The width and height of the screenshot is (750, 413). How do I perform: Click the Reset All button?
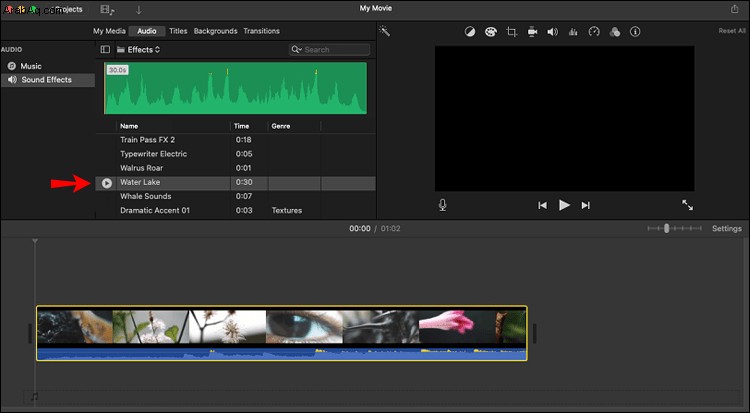[732, 31]
